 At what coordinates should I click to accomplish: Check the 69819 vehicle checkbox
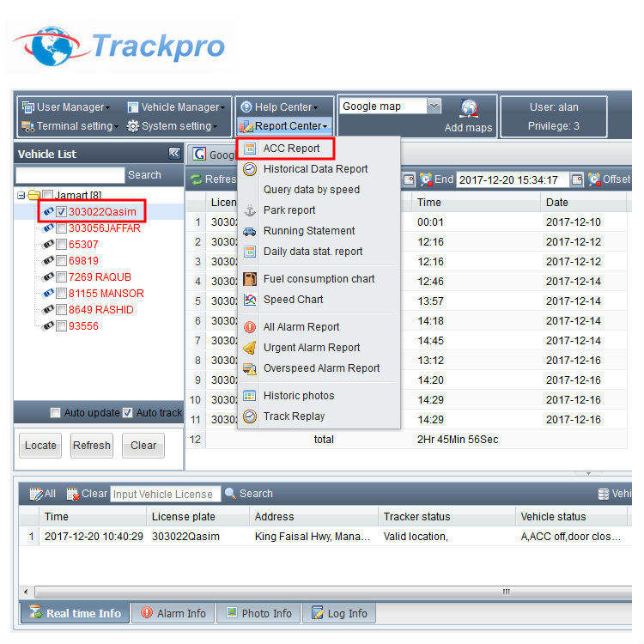[61, 261]
